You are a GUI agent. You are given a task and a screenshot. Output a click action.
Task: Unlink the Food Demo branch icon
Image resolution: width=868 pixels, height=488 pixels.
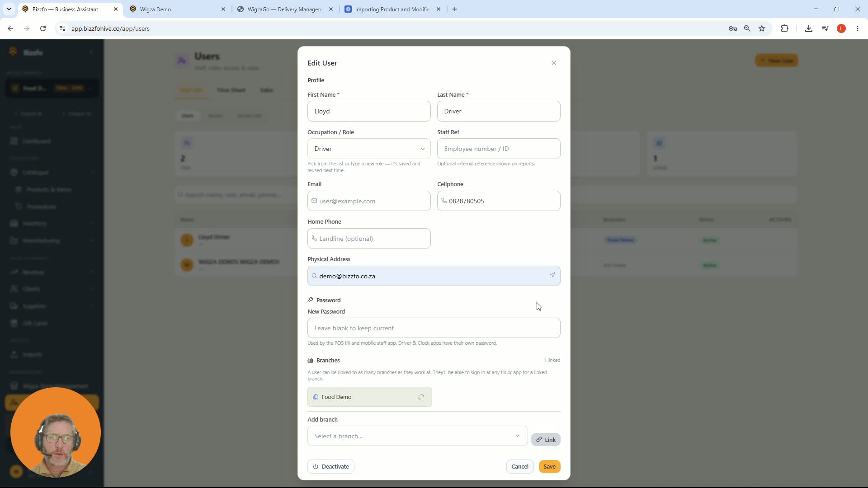point(421,397)
